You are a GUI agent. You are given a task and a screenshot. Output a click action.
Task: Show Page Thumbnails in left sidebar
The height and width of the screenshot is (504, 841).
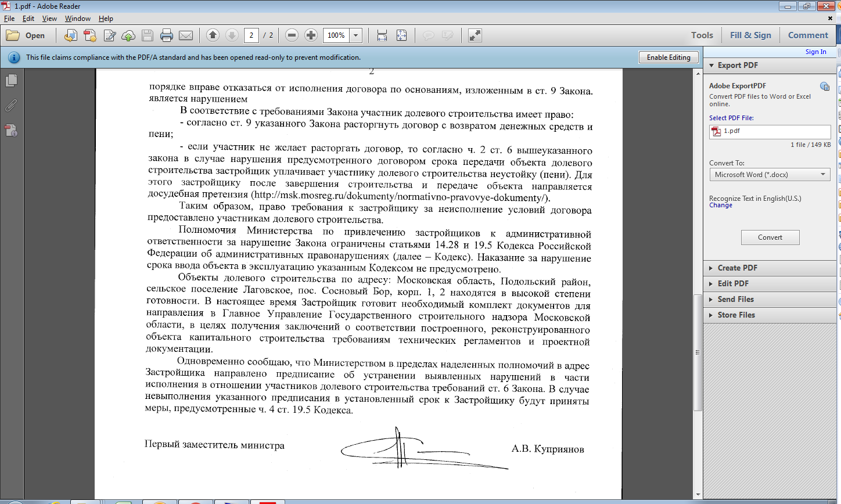coord(11,81)
